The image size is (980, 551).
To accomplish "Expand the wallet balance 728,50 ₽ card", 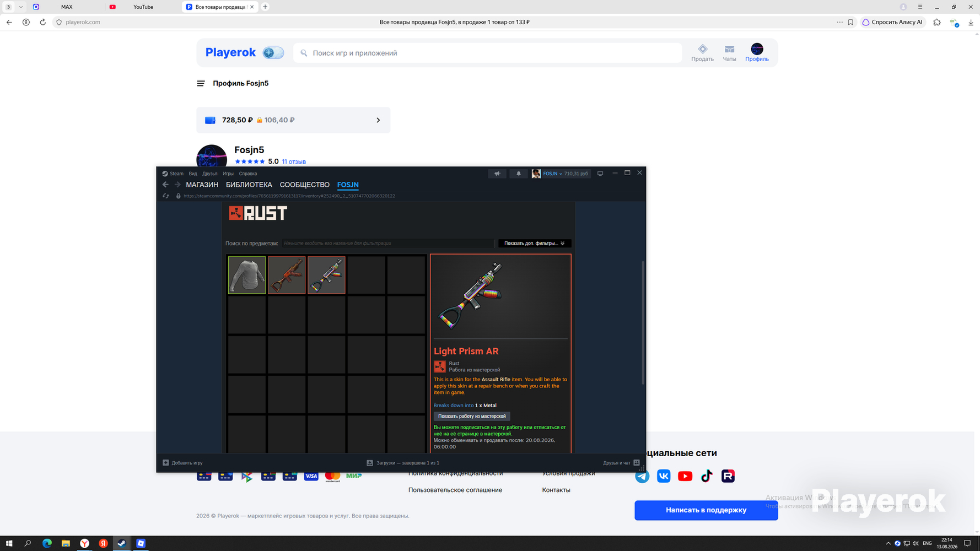I will pyautogui.click(x=293, y=120).
